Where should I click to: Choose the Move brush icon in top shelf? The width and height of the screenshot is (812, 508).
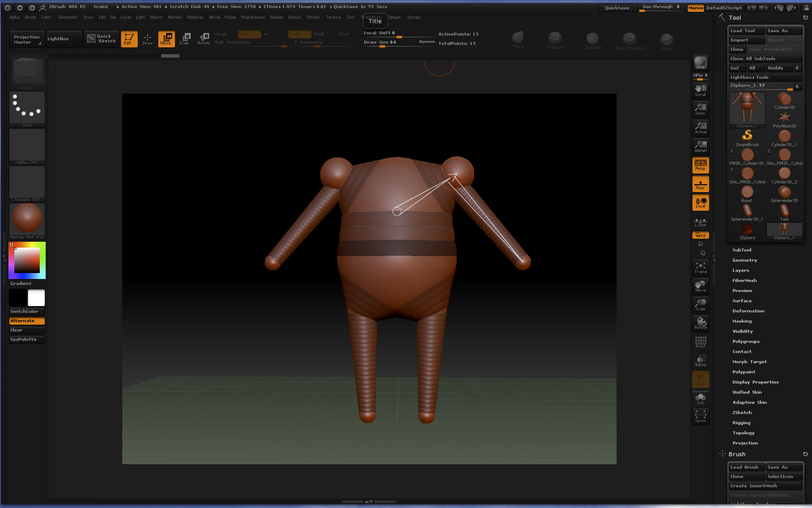(x=518, y=39)
